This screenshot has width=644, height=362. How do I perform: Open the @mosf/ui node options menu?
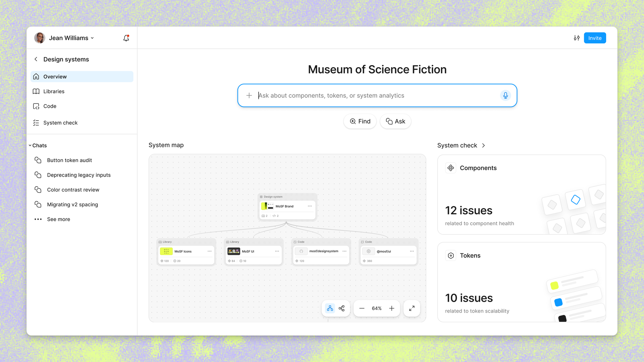coord(412,251)
